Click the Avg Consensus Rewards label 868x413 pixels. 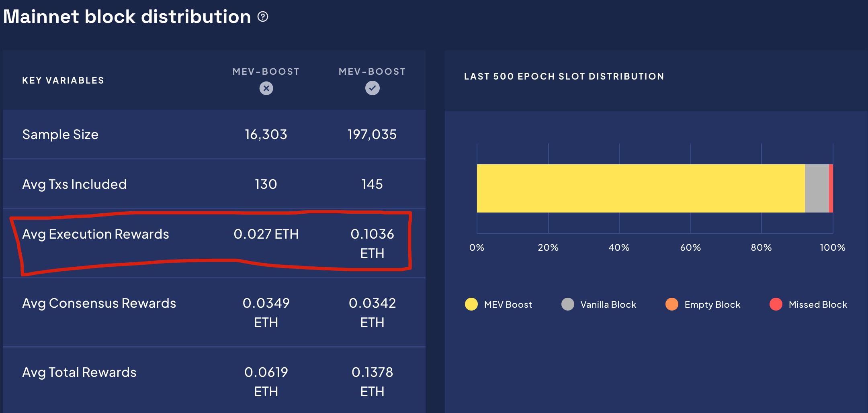point(99,303)
